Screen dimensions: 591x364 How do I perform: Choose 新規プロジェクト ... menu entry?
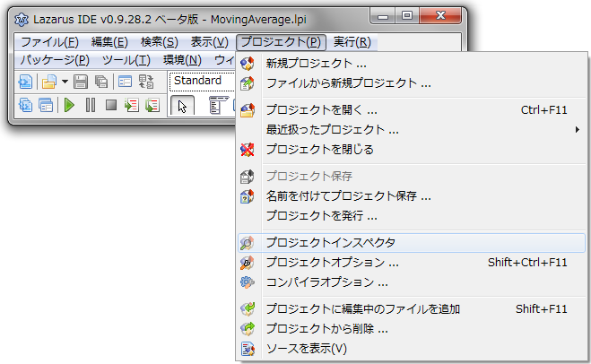pos(412,64)
